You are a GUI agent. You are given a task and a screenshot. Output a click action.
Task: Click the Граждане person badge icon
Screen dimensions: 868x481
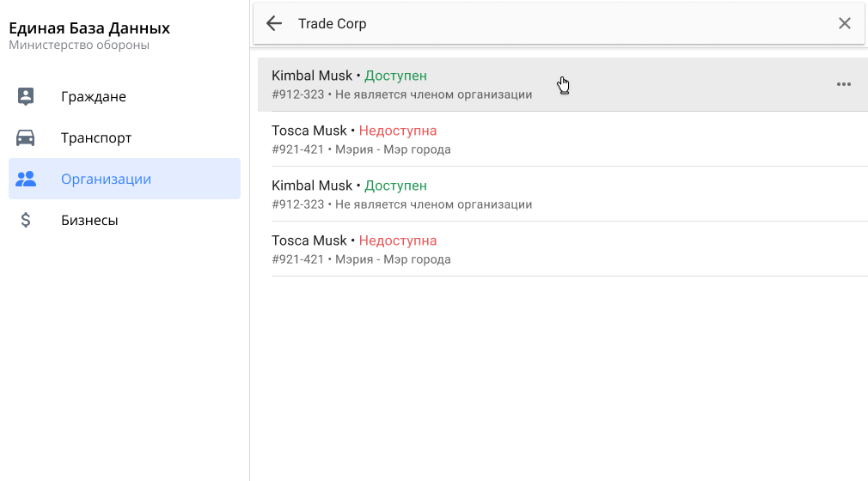(x=26, y=96)
